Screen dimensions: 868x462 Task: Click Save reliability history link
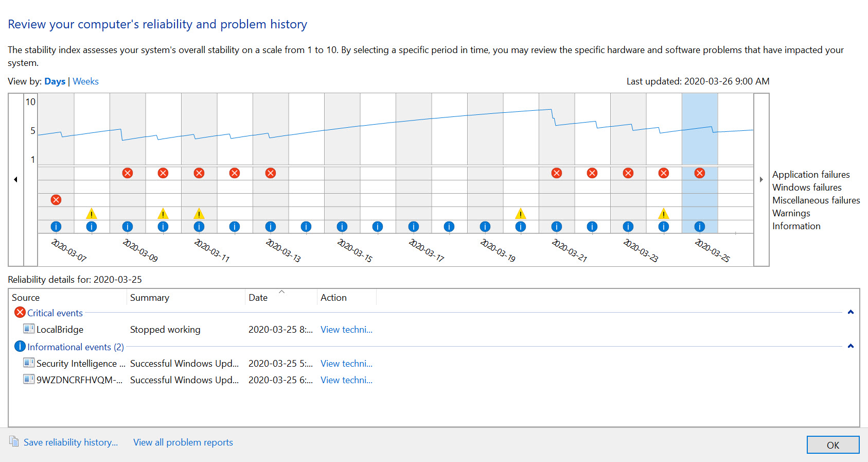pos(70,442)
